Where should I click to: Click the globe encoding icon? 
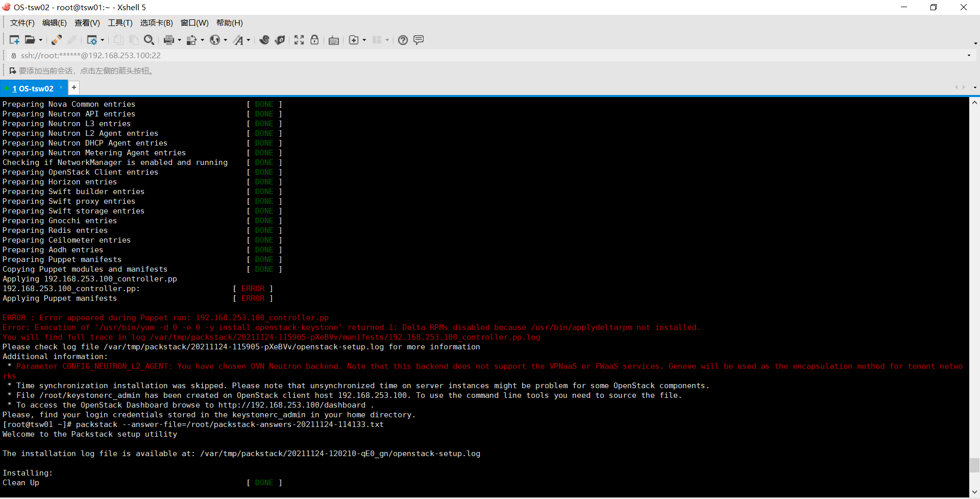(x=215, y=40)
